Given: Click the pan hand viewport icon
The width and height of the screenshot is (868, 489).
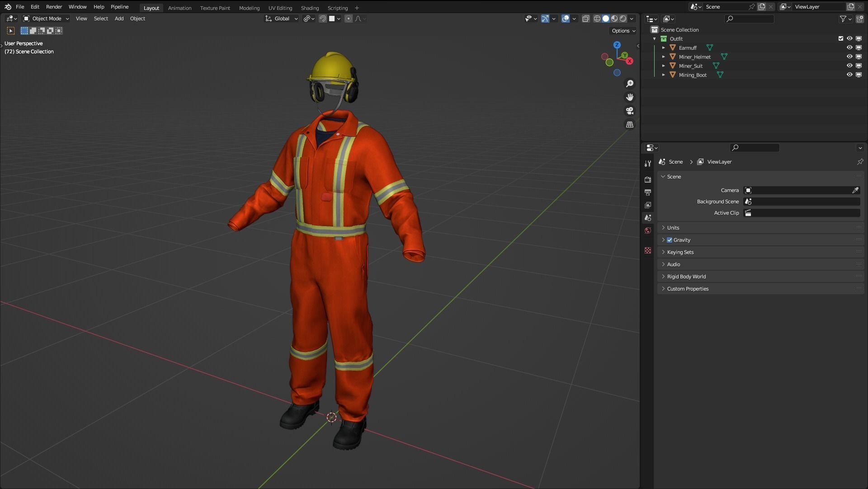Looking at the screenshot, I should tap(629, 97).
